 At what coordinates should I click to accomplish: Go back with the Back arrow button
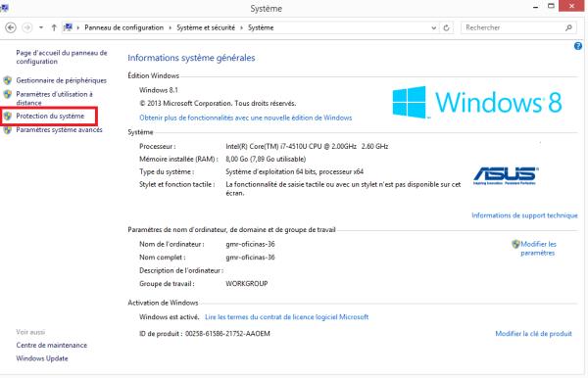pyautogui.click(x=11, y=27)
